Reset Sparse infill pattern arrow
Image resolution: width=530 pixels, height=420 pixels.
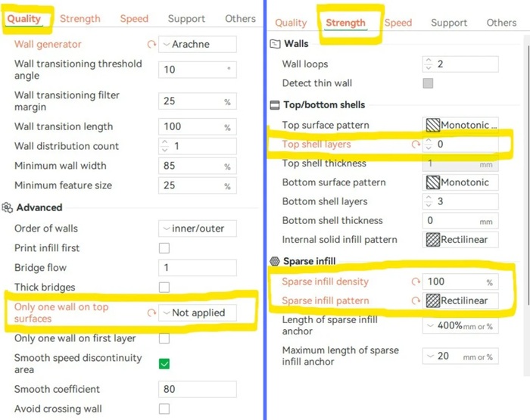pyautogui.click(x=414, y=300)
